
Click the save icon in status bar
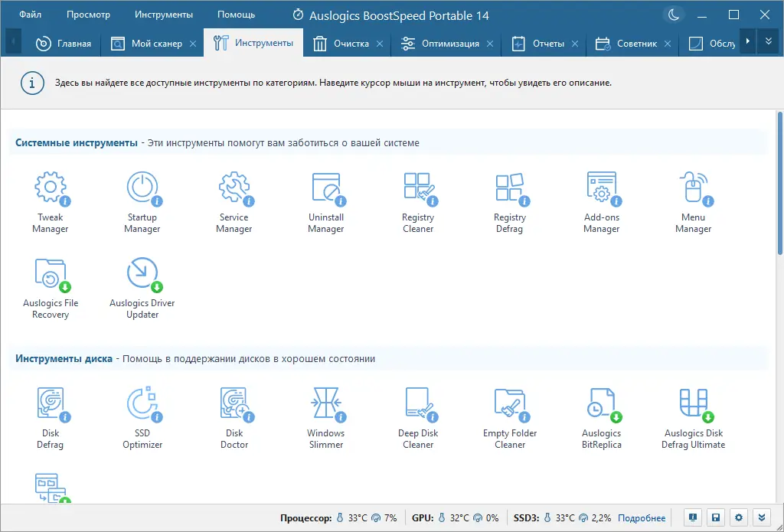(x=716, y=517)
